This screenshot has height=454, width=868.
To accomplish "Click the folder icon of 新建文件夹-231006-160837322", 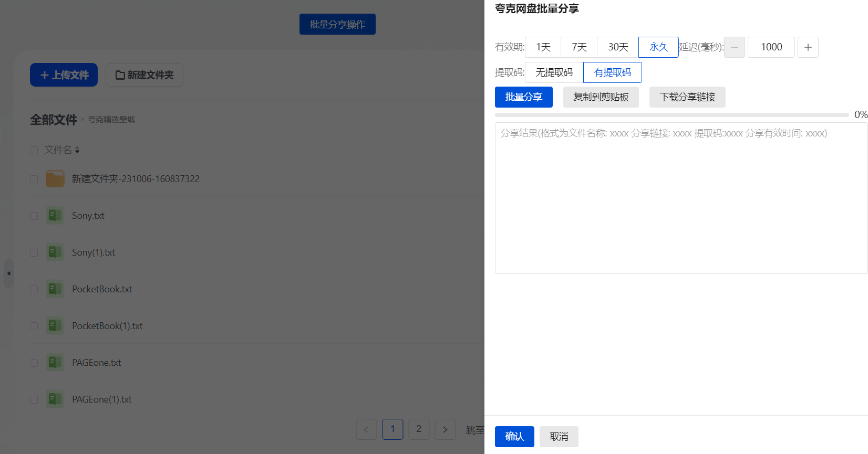I will (x=55, y=179).
